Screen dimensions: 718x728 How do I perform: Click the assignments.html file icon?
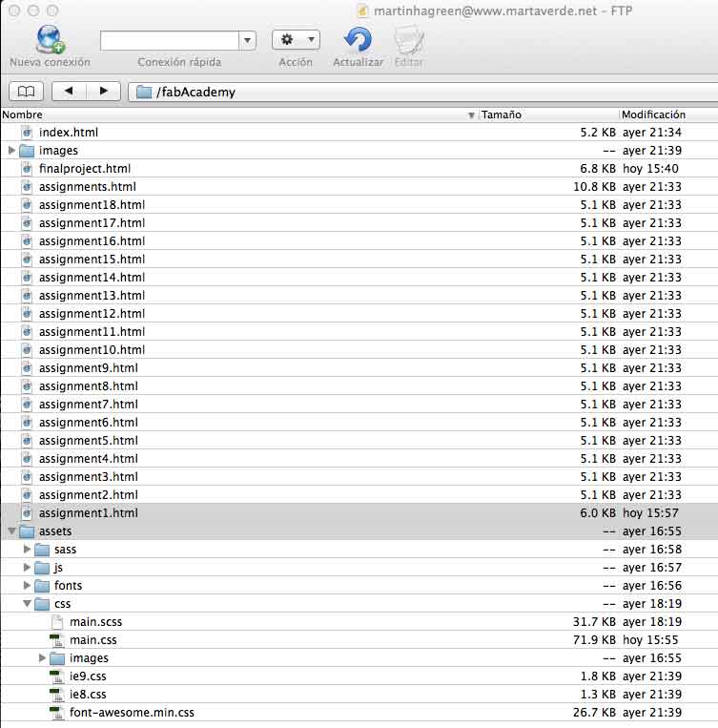(x=27, y=187)
